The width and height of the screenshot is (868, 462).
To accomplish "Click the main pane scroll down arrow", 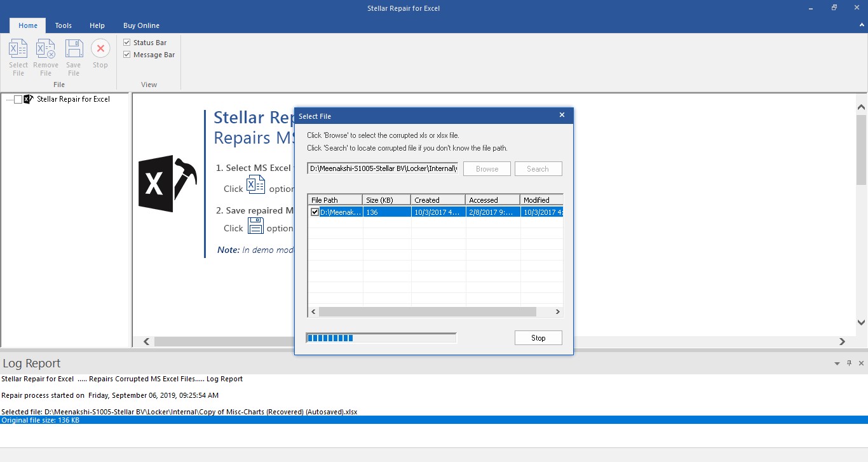I will click(x=862, y=323).
